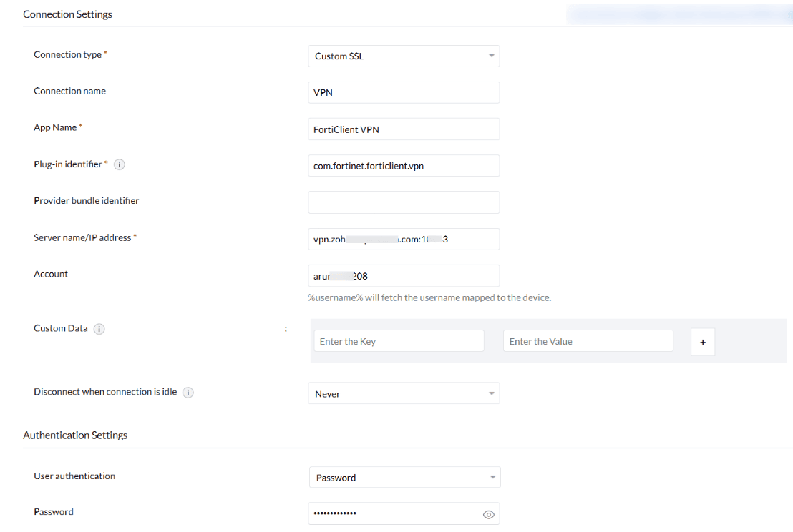The width and height of the screenshot is (793, 532).
Task: Open the Connection type dropdown
Action: (x=404, y=56)
